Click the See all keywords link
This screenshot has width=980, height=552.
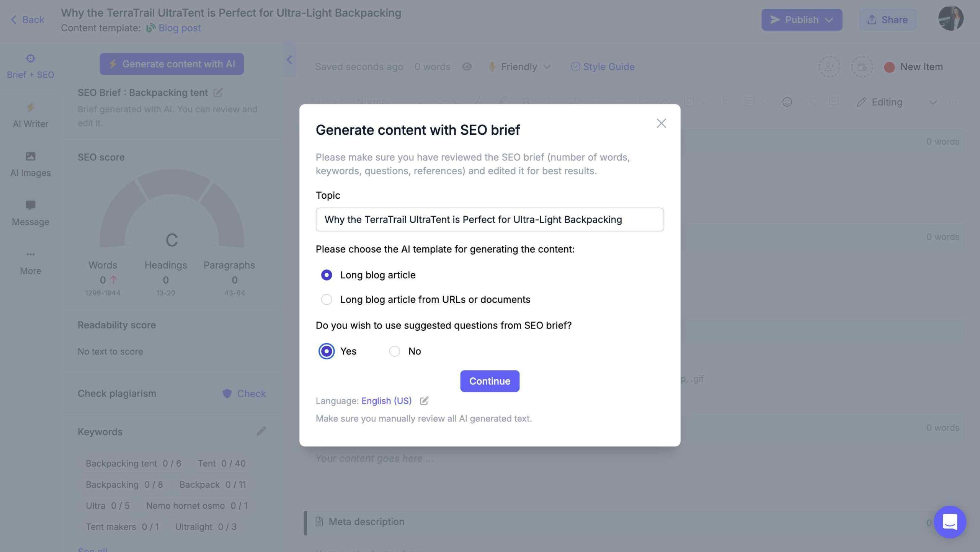(x=92, y=550)
